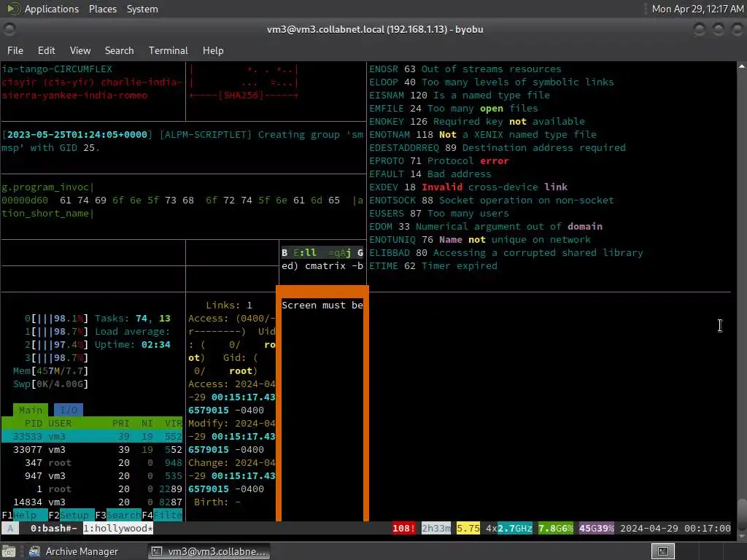747x560 pixels.
Task: Click the terminal scrollbar up arrow
Action: pos(741,66)
